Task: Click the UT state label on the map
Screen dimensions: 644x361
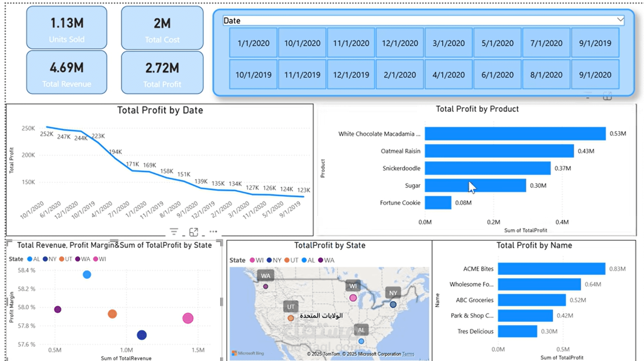Action: coord(291,307)
